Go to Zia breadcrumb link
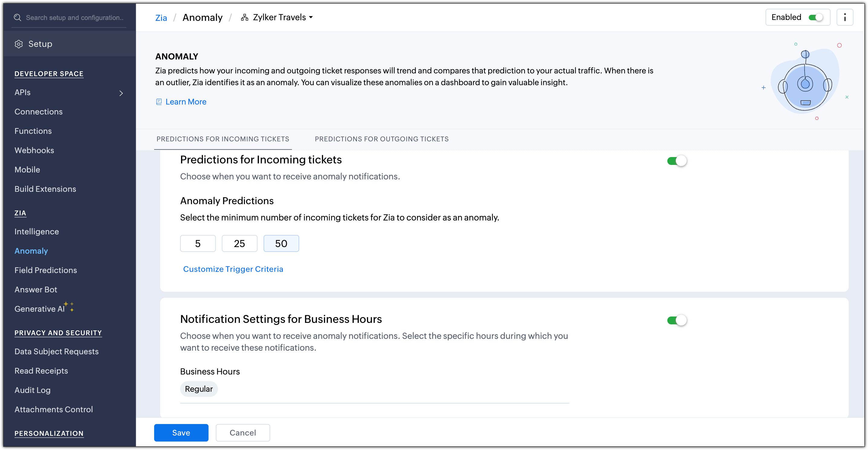868x450 pixels. pyautogui.click(x=161, y=18)
